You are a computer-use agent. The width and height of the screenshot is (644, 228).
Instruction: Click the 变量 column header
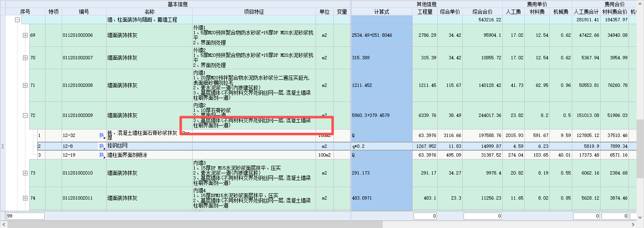click(x=342, y=12)
